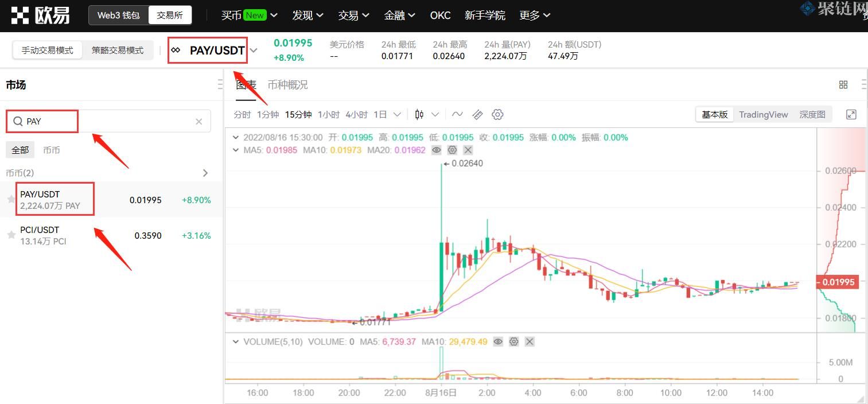Open the PAY/USDT market row
This screenshot has height=404, width=868.
click(x=111, y=200)
